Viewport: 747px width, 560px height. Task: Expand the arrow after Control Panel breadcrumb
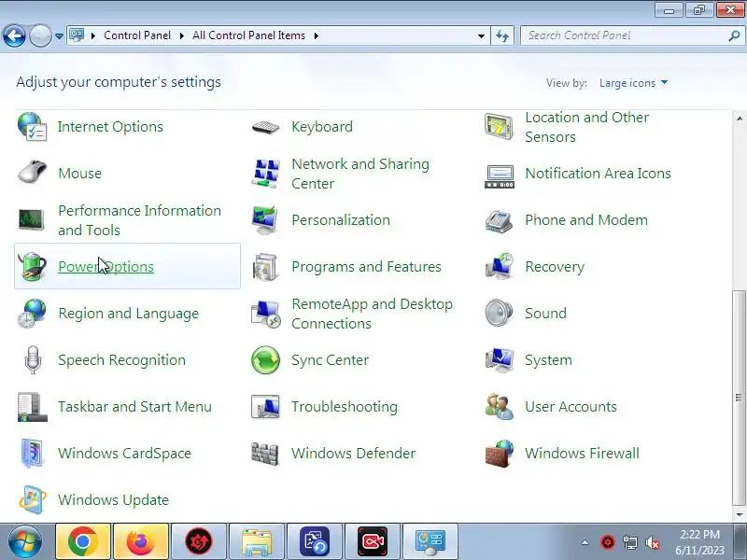click(x=181, y=35)
